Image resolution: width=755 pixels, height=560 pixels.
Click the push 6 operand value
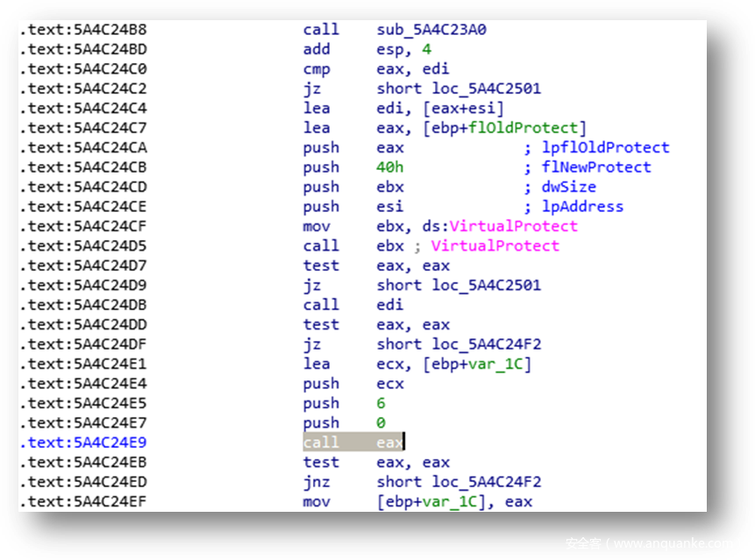pyautogui.click(x=381, y=404)
